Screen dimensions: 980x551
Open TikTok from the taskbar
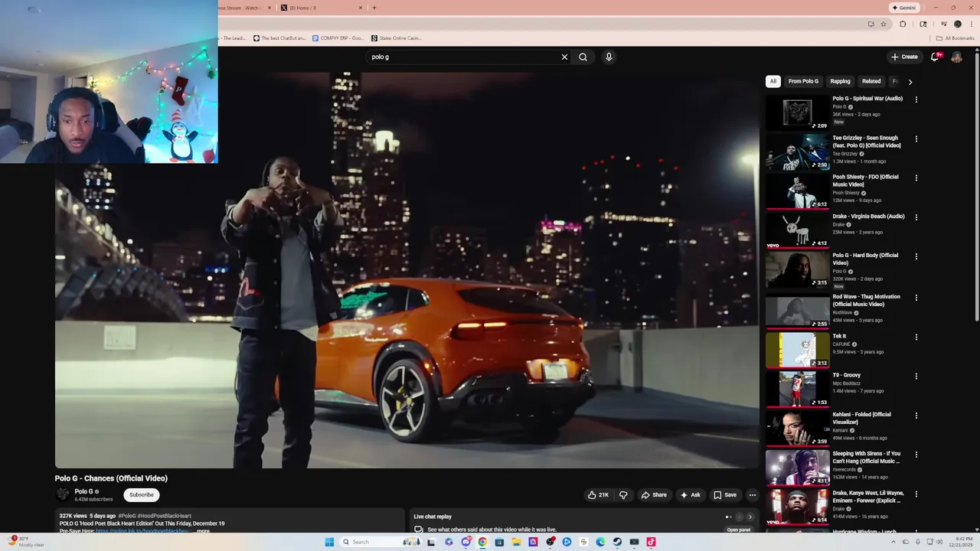pos(651,542)
